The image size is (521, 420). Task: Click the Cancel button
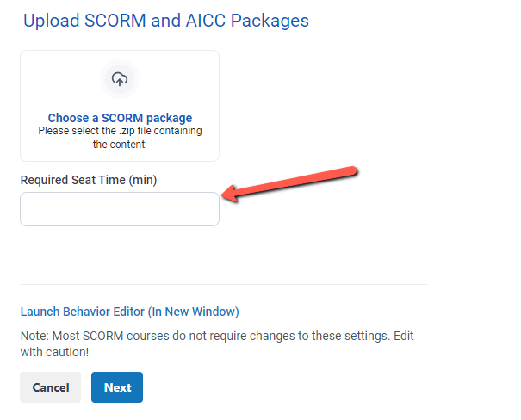click(x=51, y=387)
